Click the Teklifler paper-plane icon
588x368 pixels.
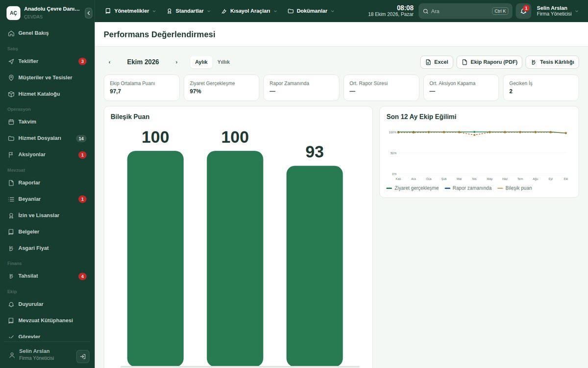[x=11, y=61]
